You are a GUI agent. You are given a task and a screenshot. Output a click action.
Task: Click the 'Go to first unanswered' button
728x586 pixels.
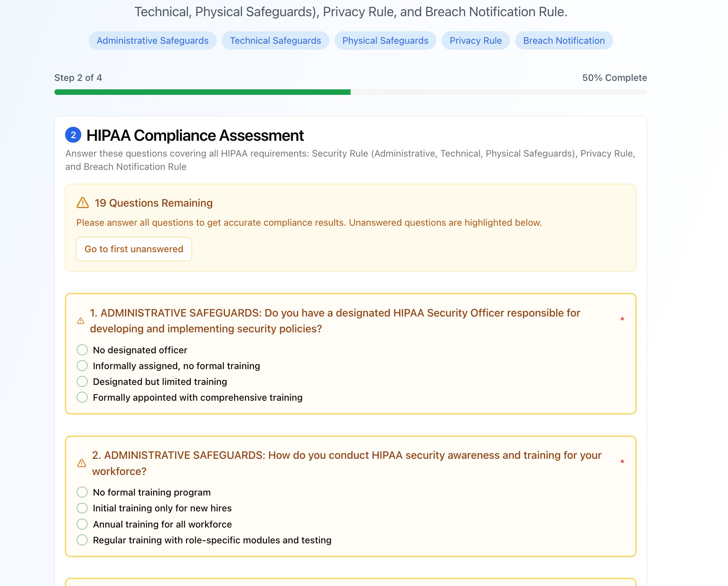point(134,249)
